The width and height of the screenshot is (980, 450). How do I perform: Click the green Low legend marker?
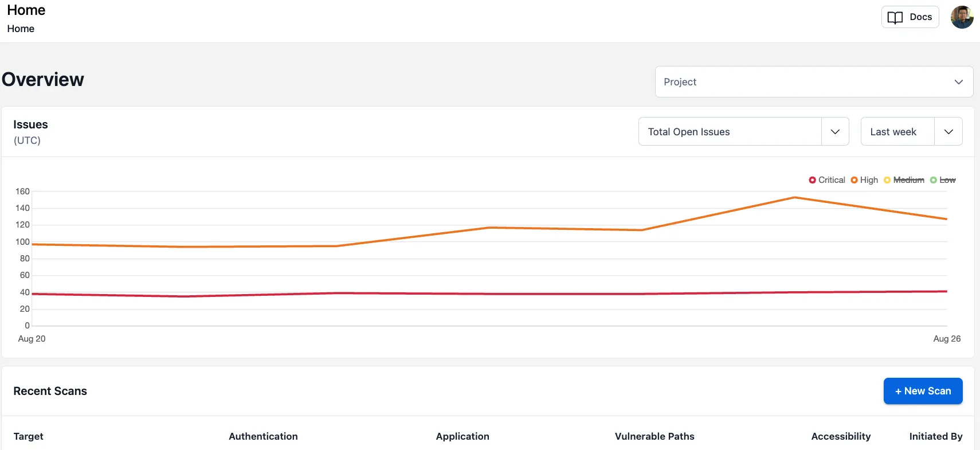(933, 180)
